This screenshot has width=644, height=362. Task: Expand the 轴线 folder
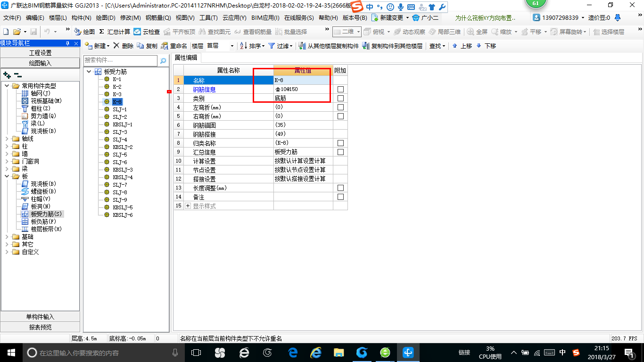(x=7, y=139)
